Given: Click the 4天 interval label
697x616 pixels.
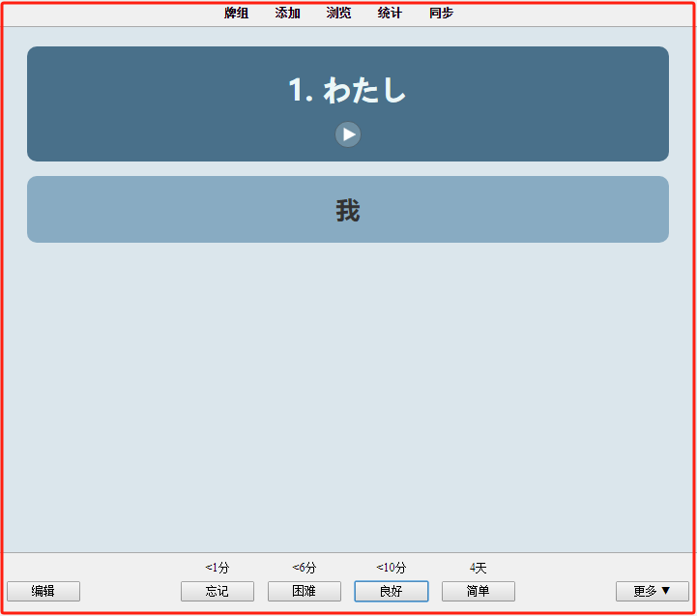Looking at the screenshot, I should point(479,568).
